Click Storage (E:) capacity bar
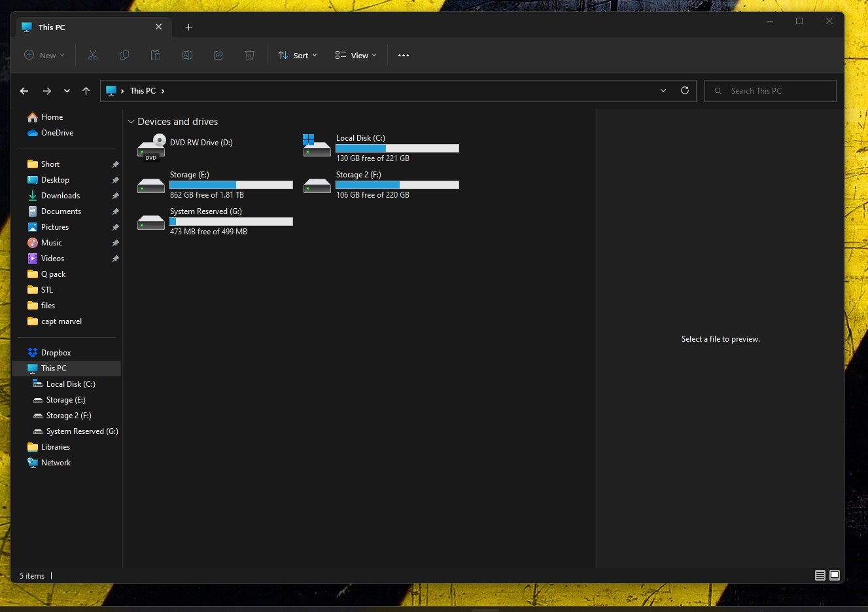 click(x=231, y=185)
